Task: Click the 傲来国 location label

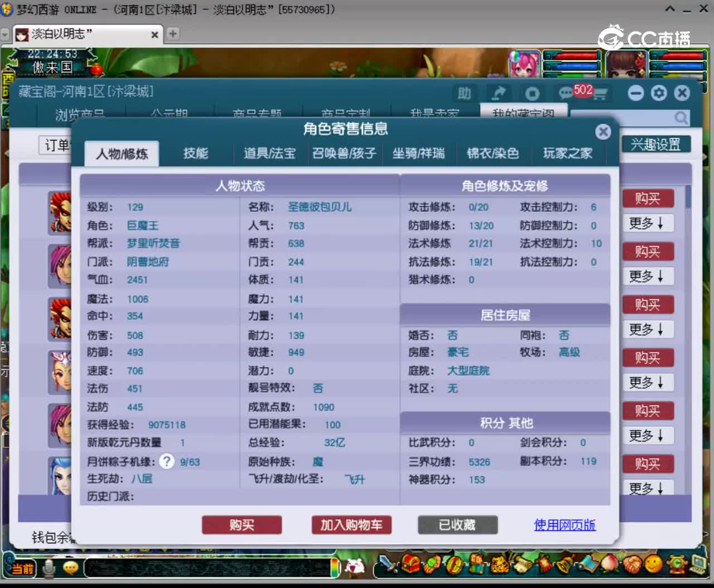Action: pos(52,68)
